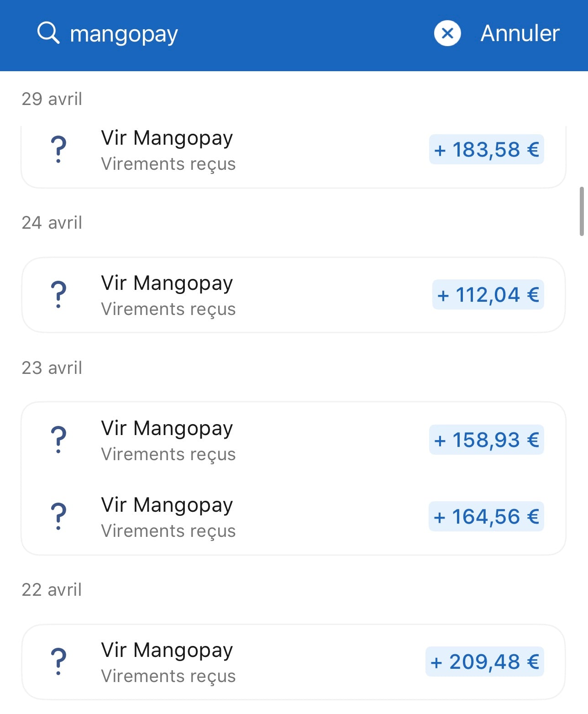Tap question mark icon of 209,48 € transfer
588x714 pixels.
tap(58, 662)
